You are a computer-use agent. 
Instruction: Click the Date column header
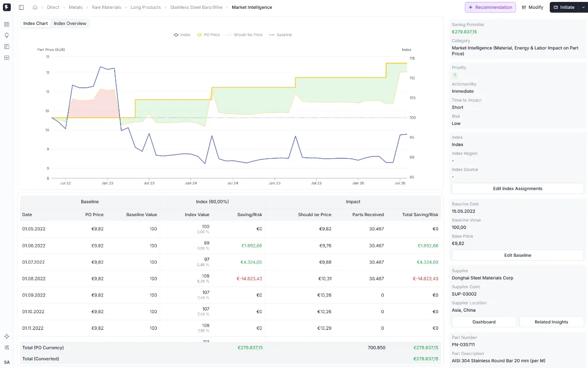[27, 215]
